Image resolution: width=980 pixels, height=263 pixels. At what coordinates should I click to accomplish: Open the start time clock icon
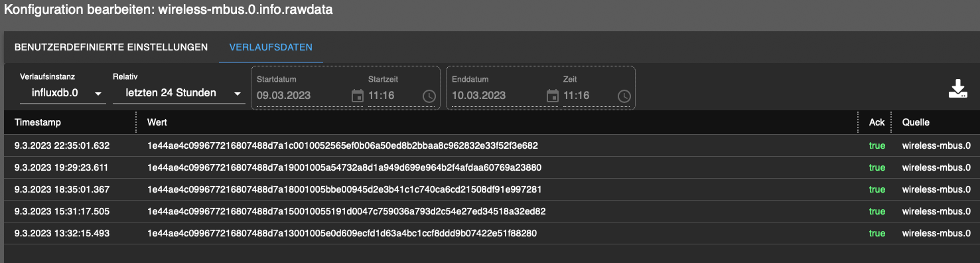(x=429, y=96)
